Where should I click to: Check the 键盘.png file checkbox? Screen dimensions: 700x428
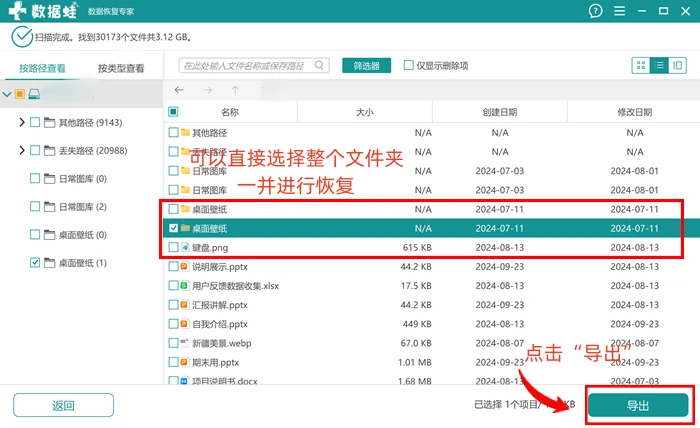coord(173,247)
